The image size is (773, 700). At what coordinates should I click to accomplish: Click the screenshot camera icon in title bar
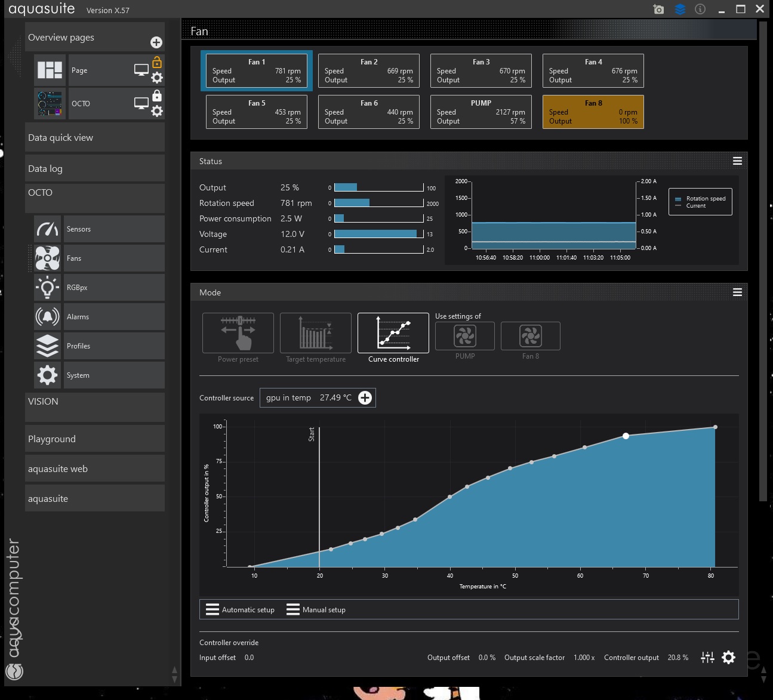(x=658, y=9)
